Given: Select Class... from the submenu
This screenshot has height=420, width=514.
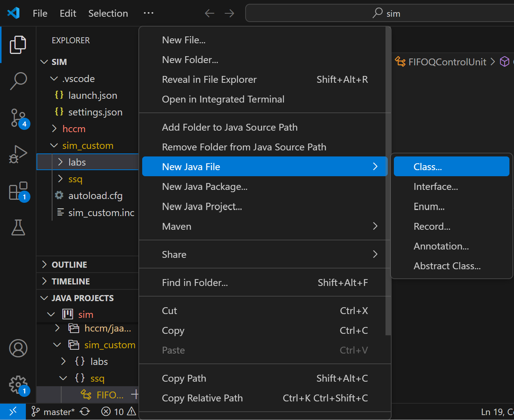Looking at the screenshot, I should tap(427, 167).
